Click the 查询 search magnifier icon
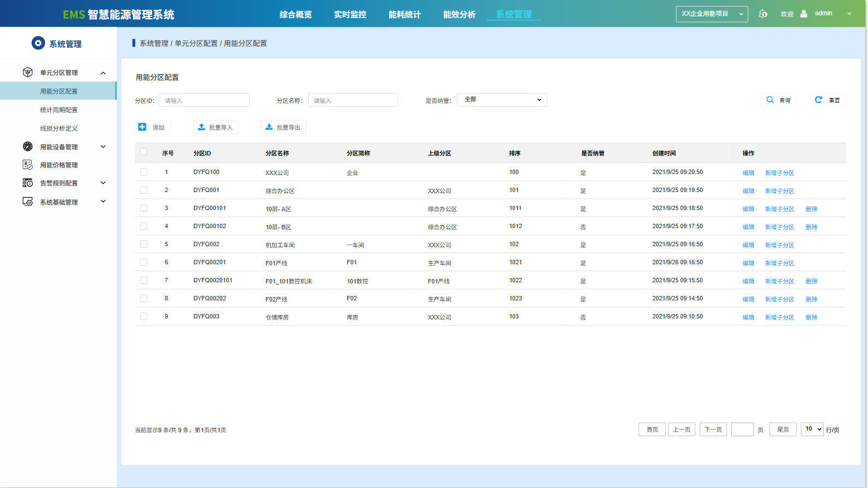 [x=770, y=100]
